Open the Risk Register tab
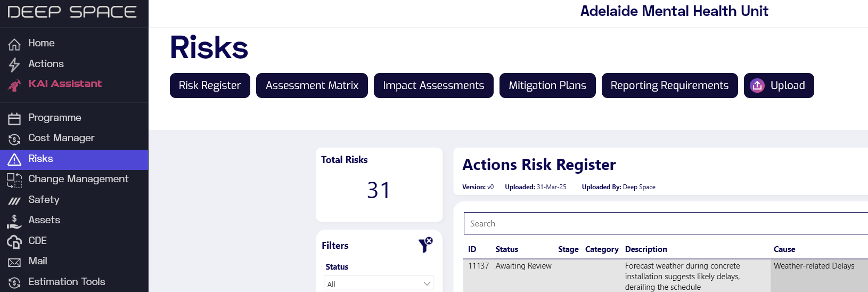 click(x=210, y=85)
